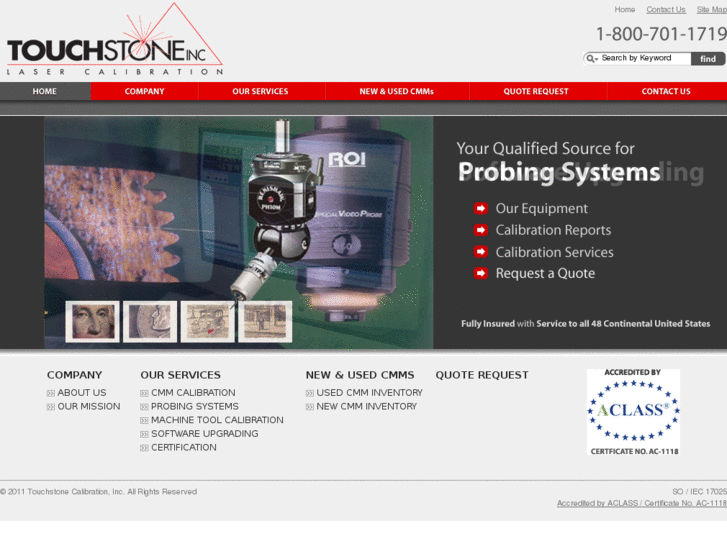This screenshot has width=727, height=545.
Task: Click bullet icon next to Machine Tool Calibration
Action: click(144, 421)
